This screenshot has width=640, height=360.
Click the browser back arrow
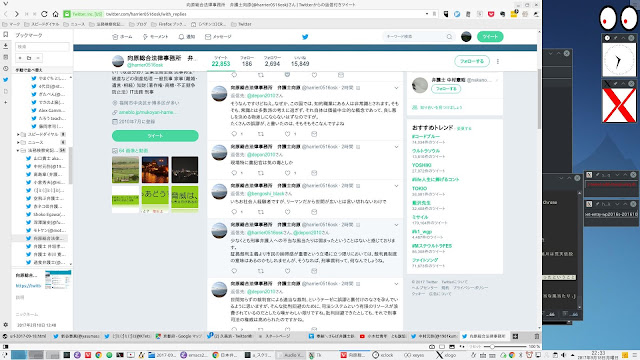click(6, 14)
